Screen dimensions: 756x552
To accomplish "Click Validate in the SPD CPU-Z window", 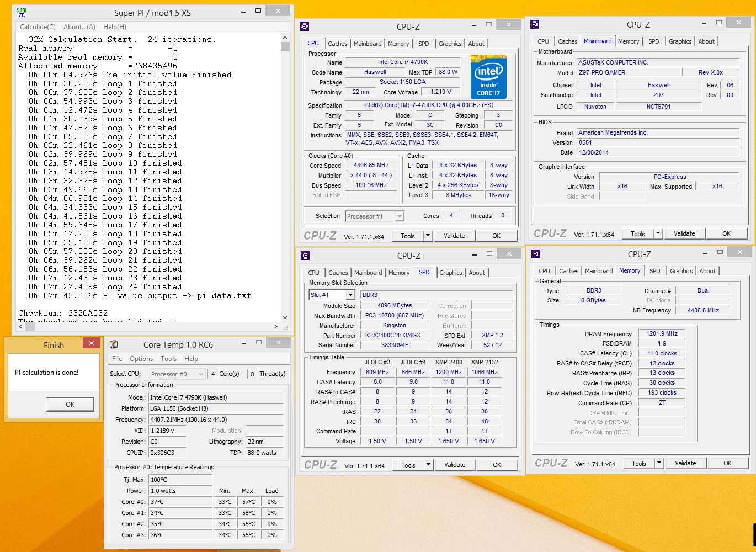I will (x=455, y=465).
